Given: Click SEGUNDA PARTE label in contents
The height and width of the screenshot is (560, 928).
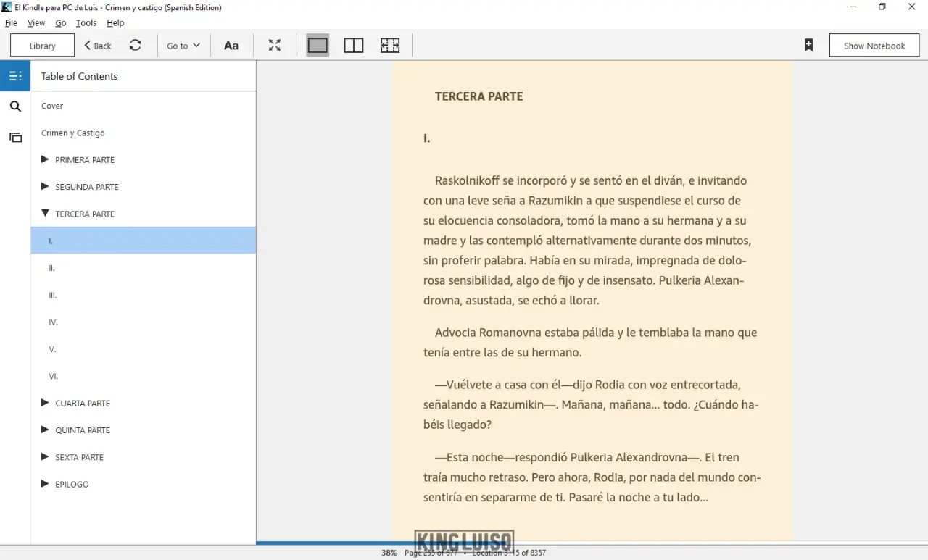Looking at the screenshot, I should point(87,187).
